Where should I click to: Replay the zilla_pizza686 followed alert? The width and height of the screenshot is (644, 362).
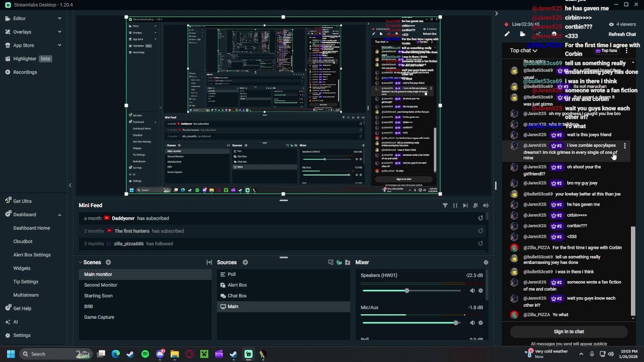click(480, 244)
